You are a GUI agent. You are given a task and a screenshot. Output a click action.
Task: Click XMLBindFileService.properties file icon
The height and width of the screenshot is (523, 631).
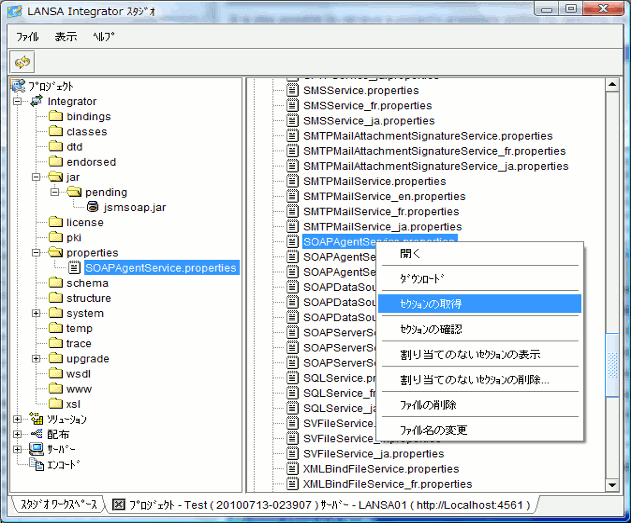tap(293, 469)
